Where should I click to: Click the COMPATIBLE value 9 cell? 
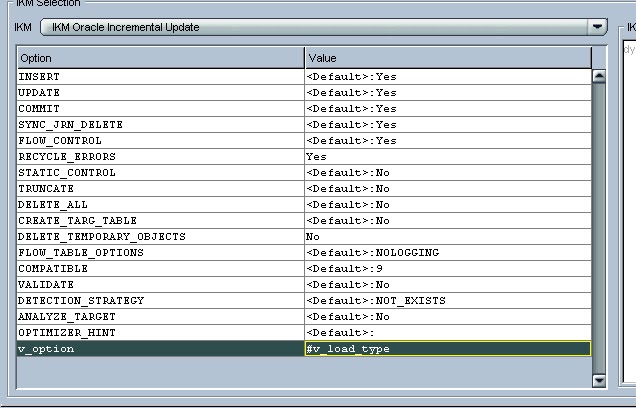pyautogui.click(x=448, y=269)
